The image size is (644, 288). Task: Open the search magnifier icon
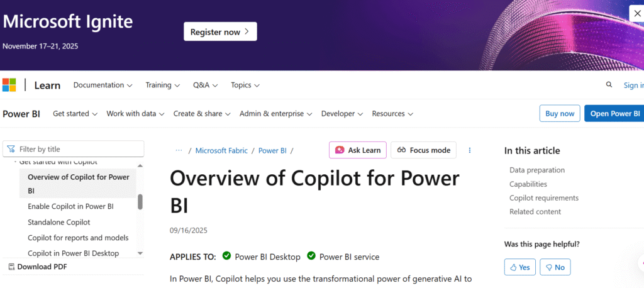609,85
